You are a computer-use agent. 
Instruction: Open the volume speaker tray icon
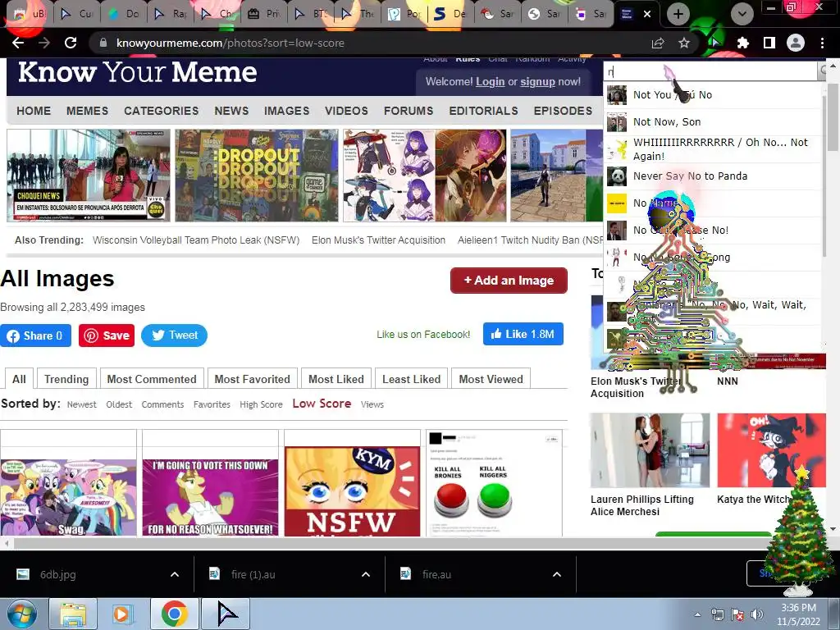click(756, 614)
